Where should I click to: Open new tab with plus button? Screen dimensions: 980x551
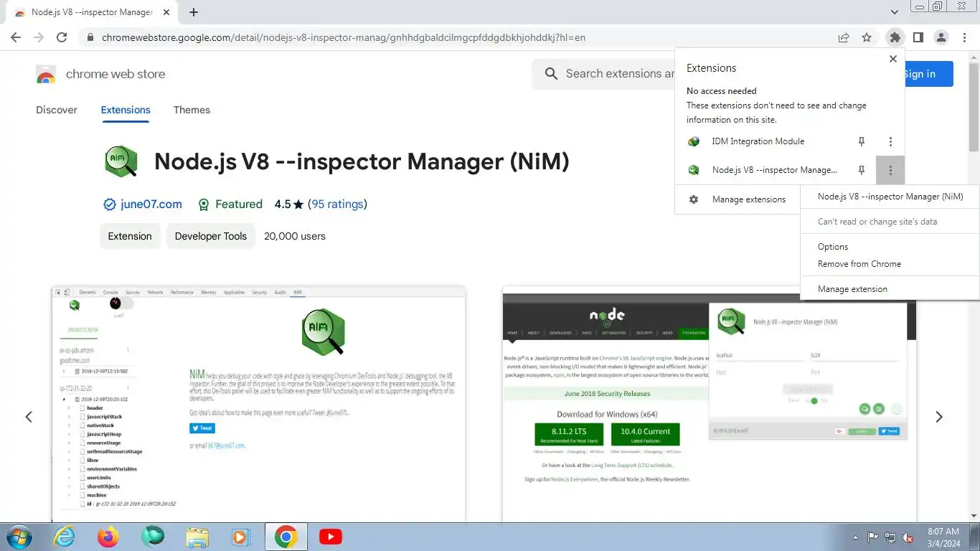[193, 12]
